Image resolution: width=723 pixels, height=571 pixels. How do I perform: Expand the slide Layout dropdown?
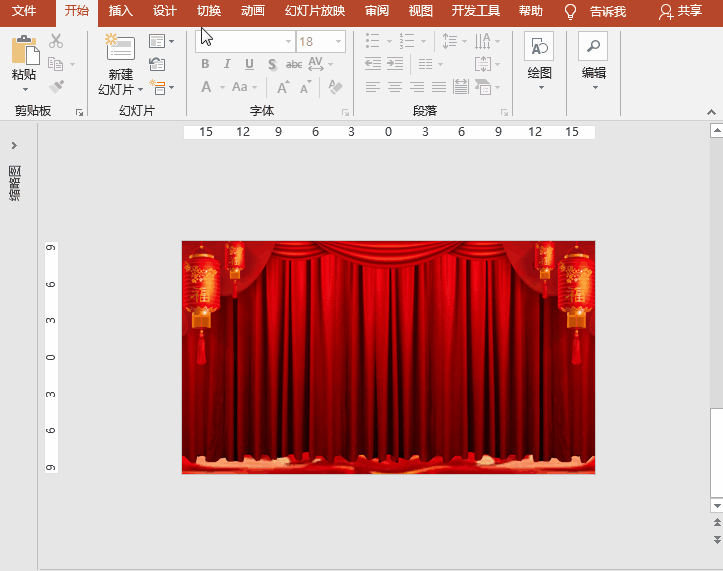(x=160, y=41)
